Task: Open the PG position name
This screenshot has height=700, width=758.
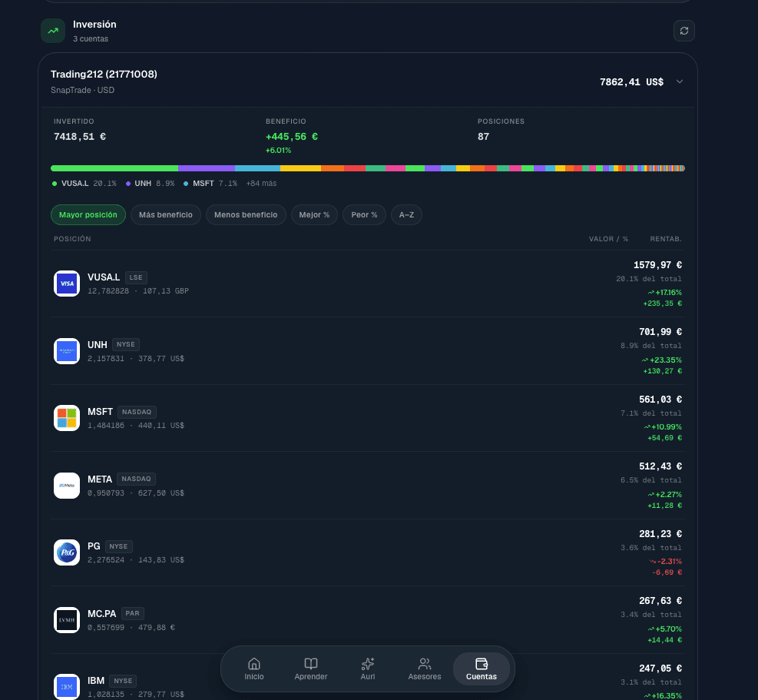Action: 94,546
